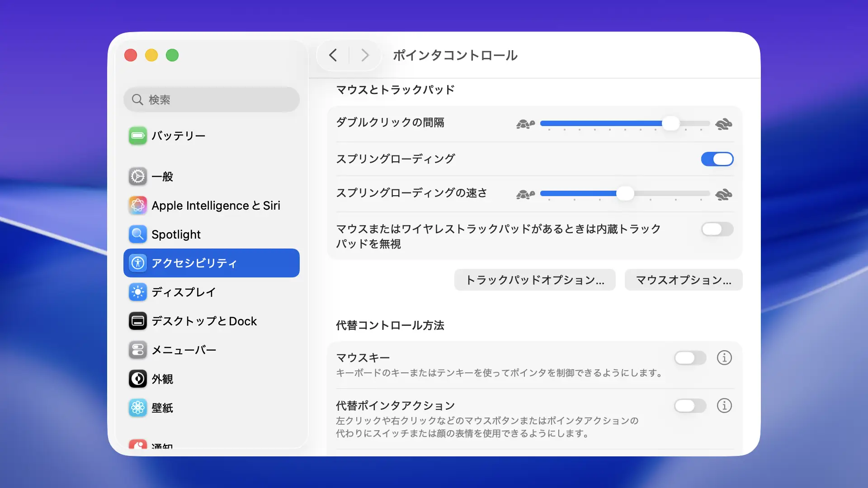
Task: Click the Apple Intelligence and Siri icon
Action: click(x=137, y=206)
